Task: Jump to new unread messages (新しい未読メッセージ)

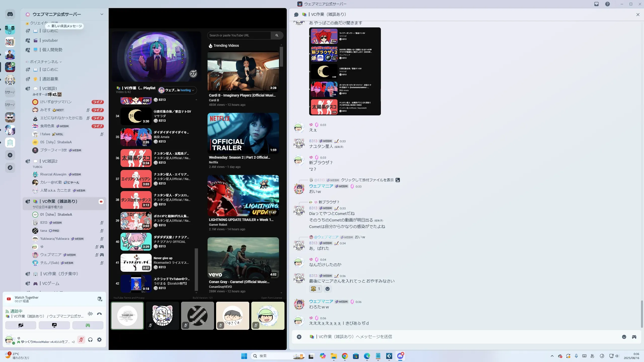Action: 65,26
